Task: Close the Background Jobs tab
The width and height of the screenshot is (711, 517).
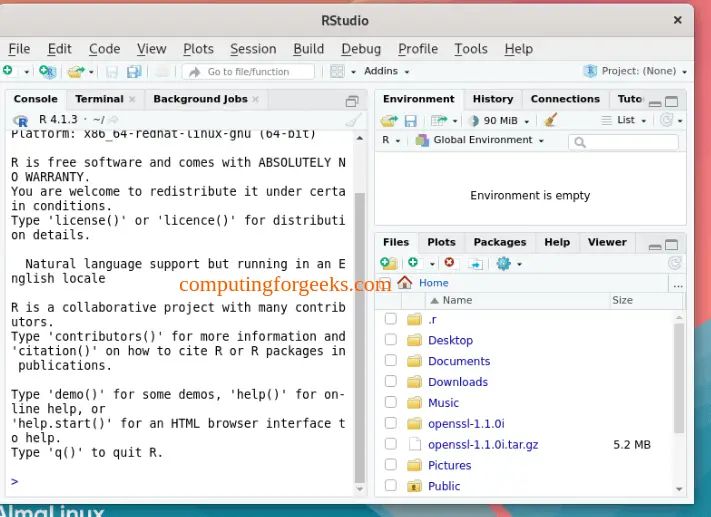Action: (255, 99)
